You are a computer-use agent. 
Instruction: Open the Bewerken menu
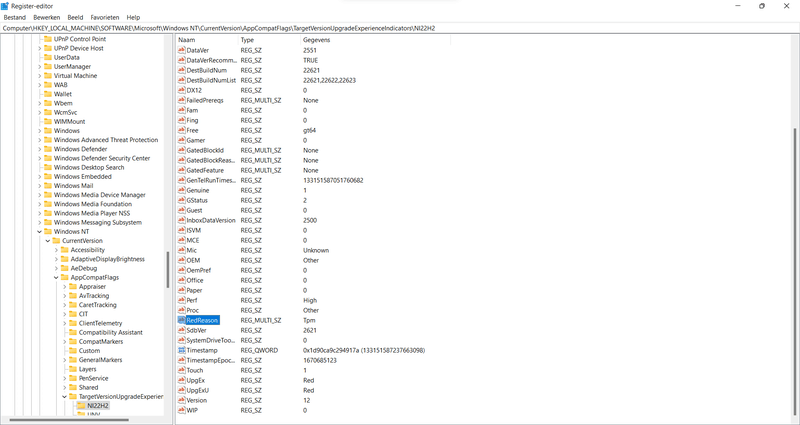46,17
